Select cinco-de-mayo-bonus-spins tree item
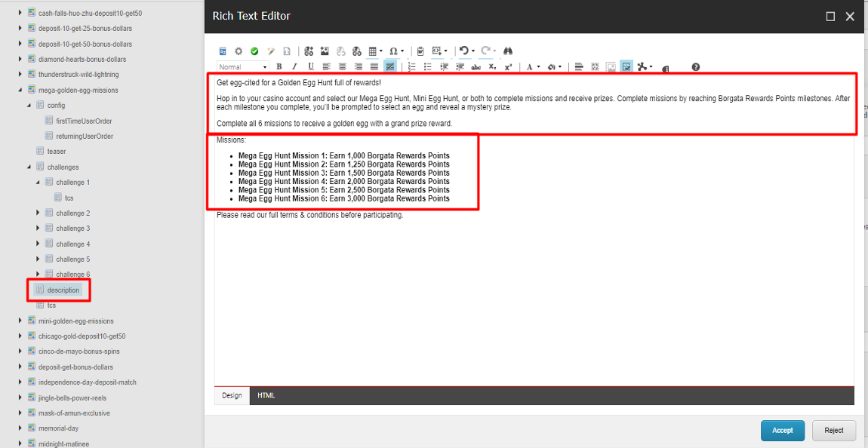Image resolution: width=868 pixels, height=448 pixels. tap(78, 351)
